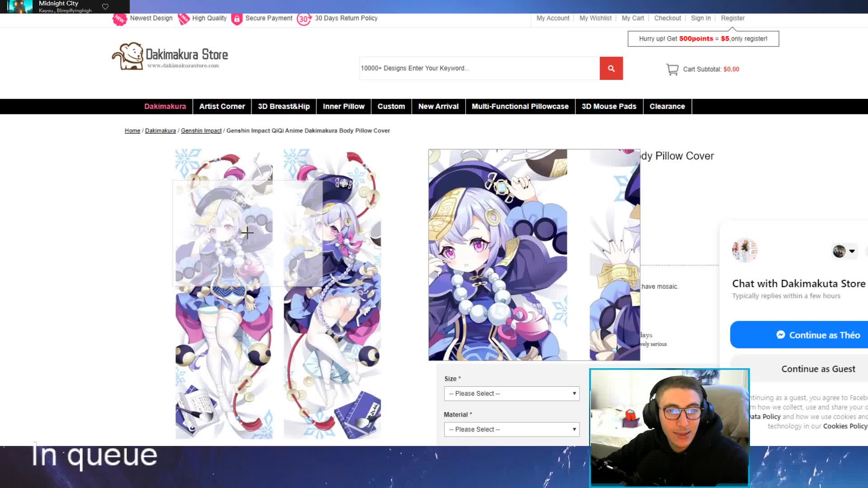Image resolution: width=868 pixels, height=488 pixels.
Task: Go to Checkout
Action: point(667,18)
